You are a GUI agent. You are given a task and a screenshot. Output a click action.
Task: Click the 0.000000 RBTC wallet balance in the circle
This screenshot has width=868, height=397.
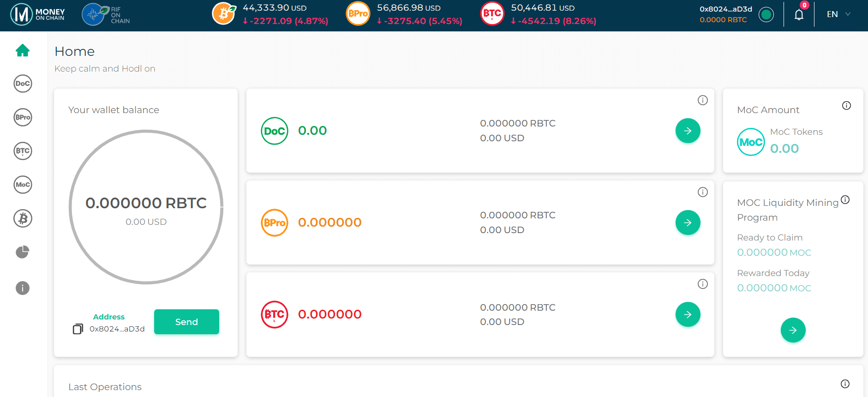146,203
